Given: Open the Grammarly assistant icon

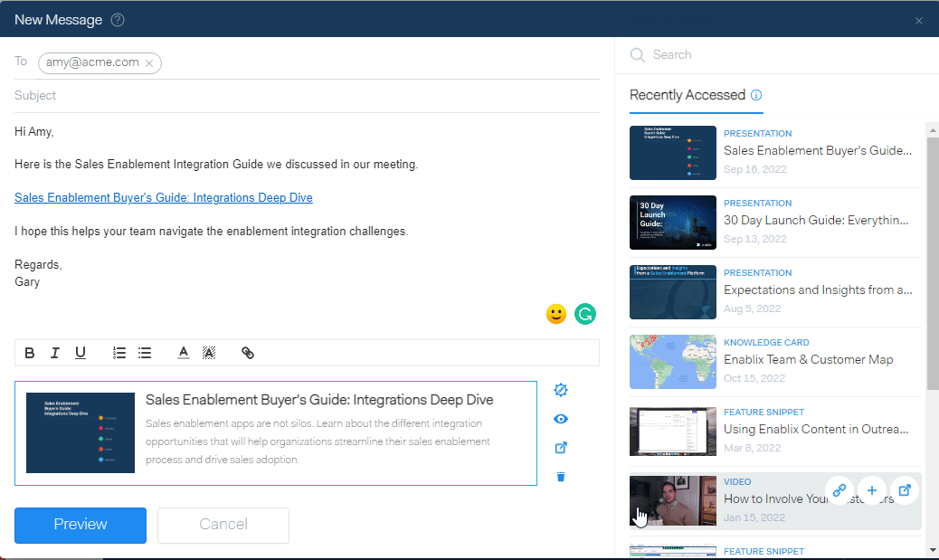Looking at the screenshot, I should click(585, 314).
